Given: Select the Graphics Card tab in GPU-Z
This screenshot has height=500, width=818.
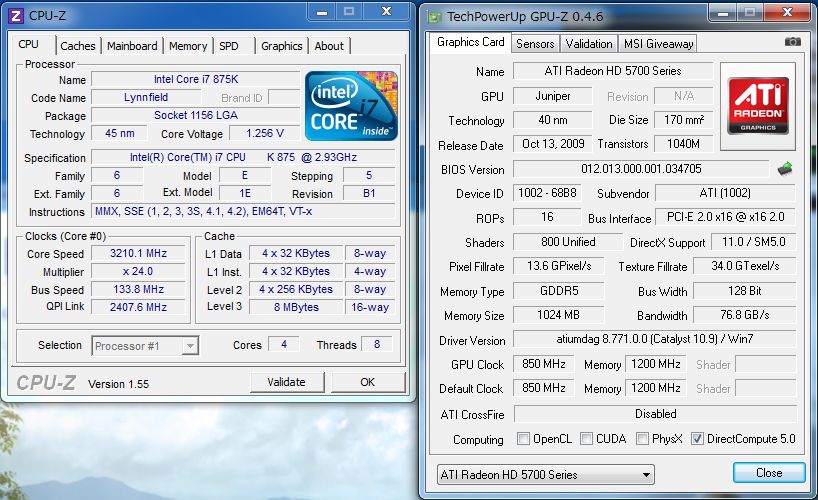Looking at the screenshot, I should [x=471, y=42].
